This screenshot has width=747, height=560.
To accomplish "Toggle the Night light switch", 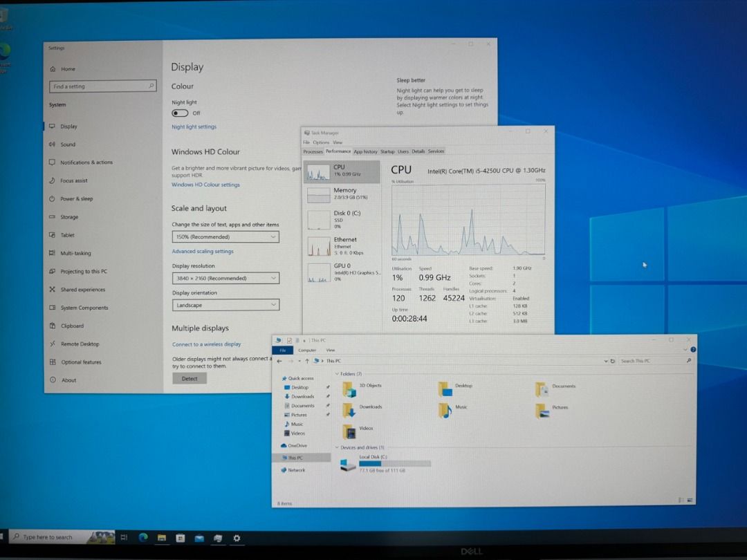I will pos(180,113).
